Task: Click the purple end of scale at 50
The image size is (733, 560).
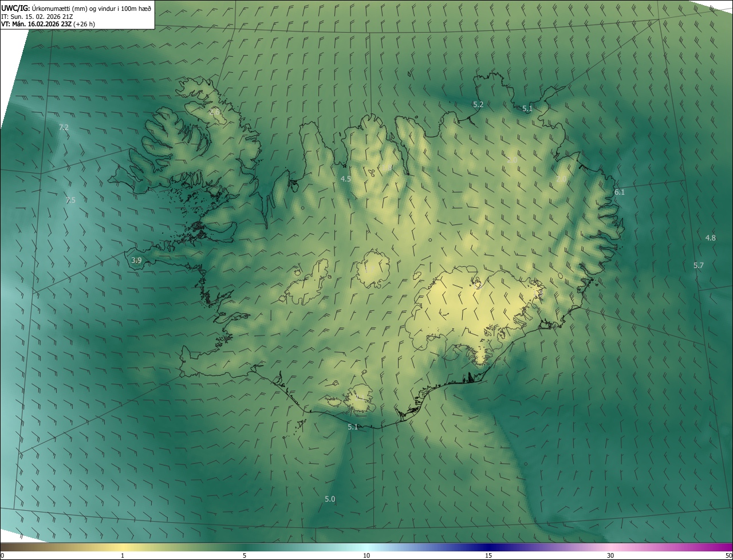Action: click(728, 547)
